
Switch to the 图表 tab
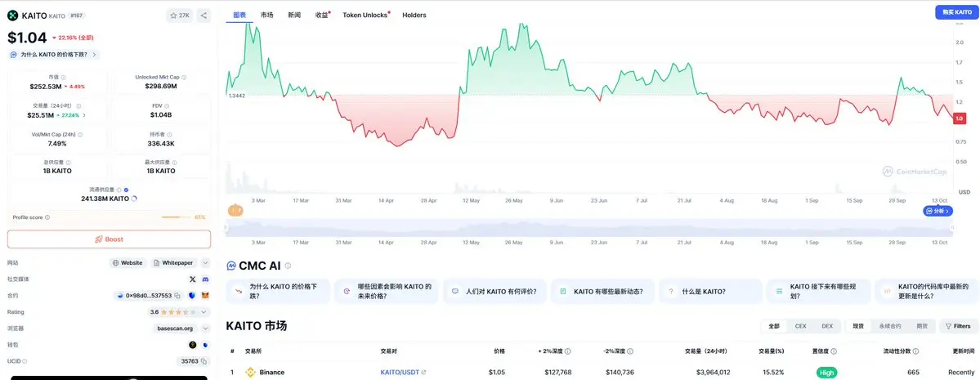click(239, 15)
